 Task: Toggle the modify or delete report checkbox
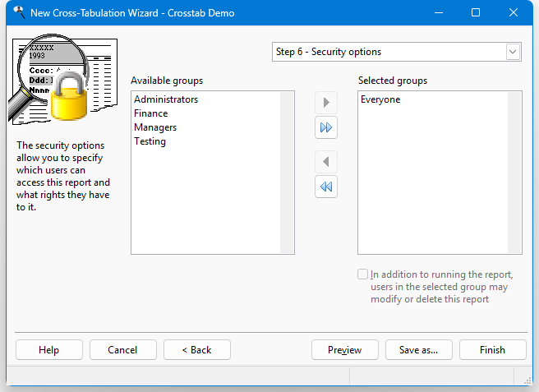pos(363,274)
